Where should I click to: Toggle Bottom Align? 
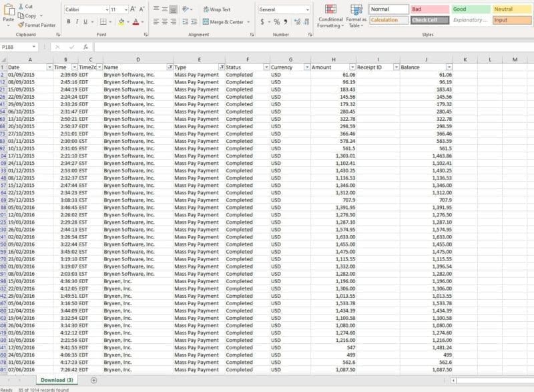coord(173,9)
